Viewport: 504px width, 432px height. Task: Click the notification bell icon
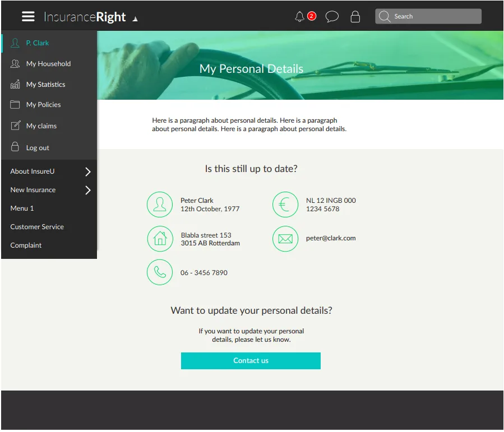299,16
